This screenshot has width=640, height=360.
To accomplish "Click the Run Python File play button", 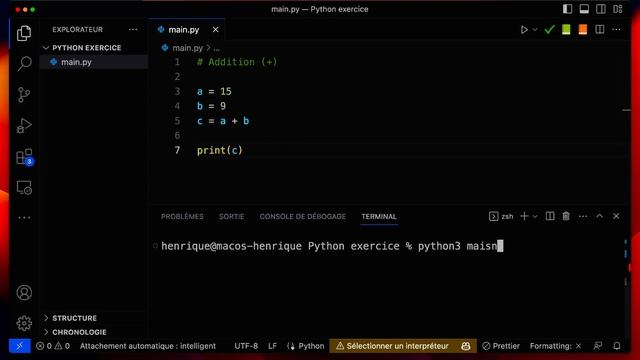I will (524, 30).
